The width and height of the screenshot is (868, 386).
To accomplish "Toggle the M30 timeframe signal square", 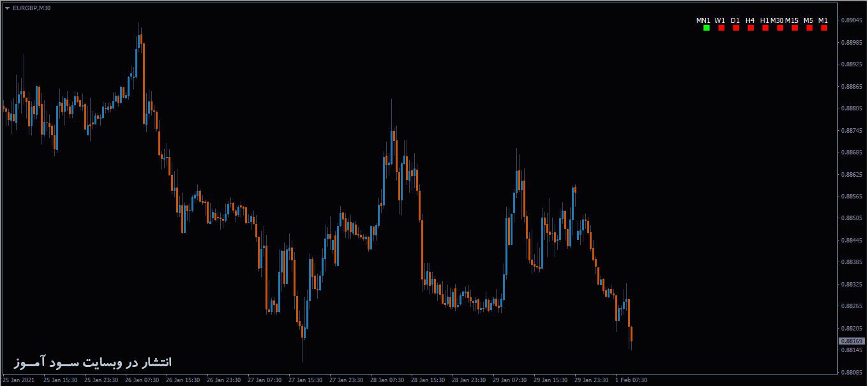I will (779, 27).
